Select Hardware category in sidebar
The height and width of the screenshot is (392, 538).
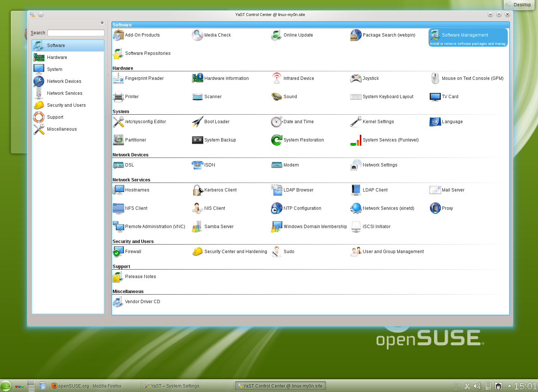pyautogui.click(x=68, y=57)
